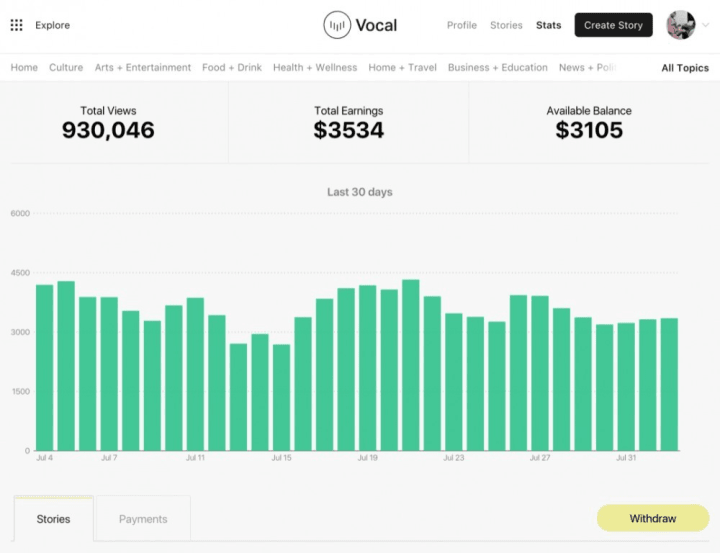Click the Vocal logo icon

[x=337, y=25]
